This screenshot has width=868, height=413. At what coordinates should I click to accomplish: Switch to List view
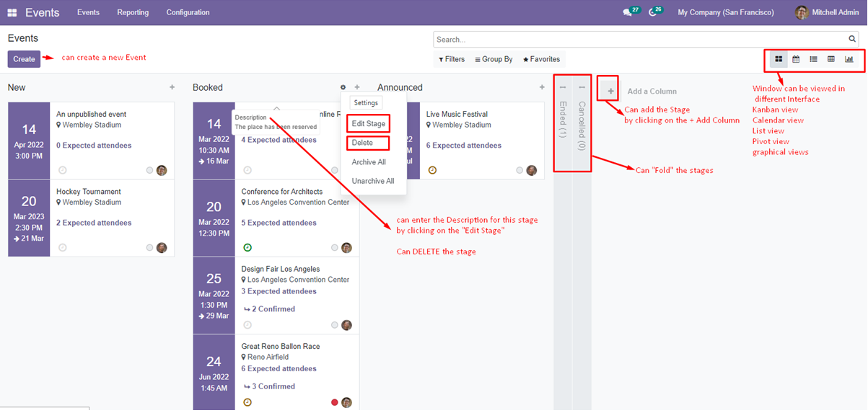(813, 59)
